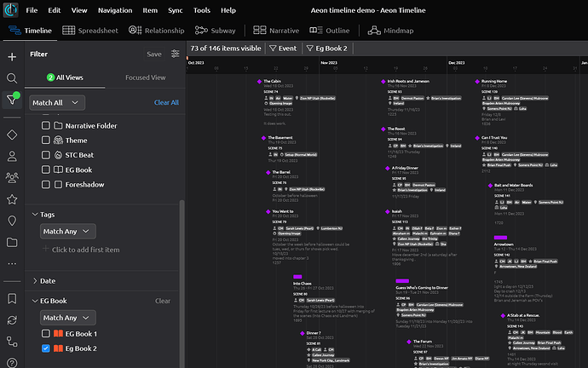
Task: Click the open-book icon beside unnumbered EG Book
Action: pyautogui.click(x=58, y=170)
